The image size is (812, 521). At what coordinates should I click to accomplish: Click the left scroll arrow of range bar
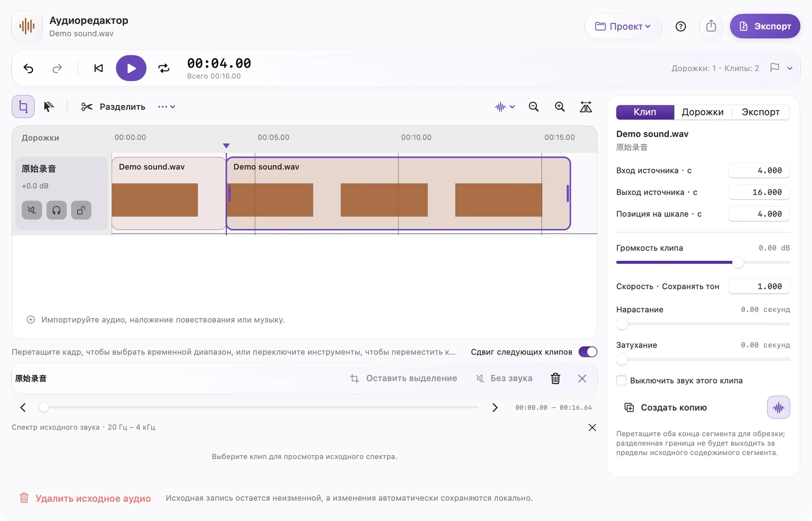click(23, 407)
